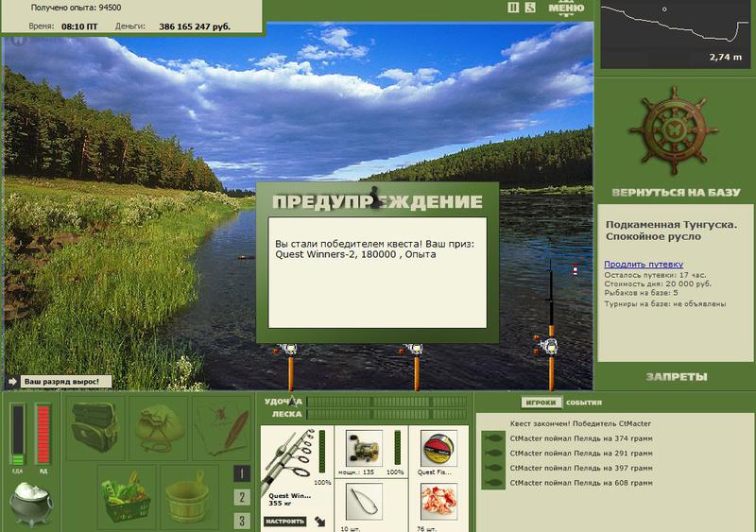Click the red АД level bar
Image resolution: width=756 pixels, height=532 pixels.
(43, 435)
